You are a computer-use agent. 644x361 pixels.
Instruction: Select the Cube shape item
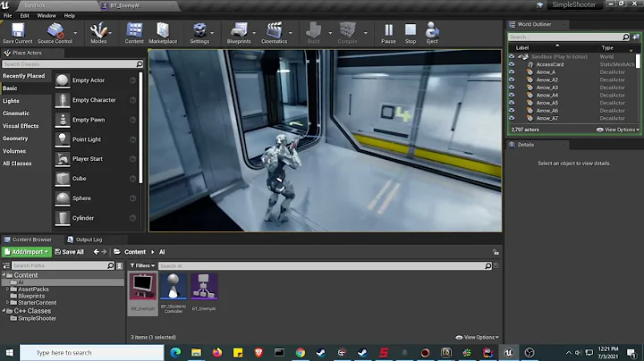point(96,179)
